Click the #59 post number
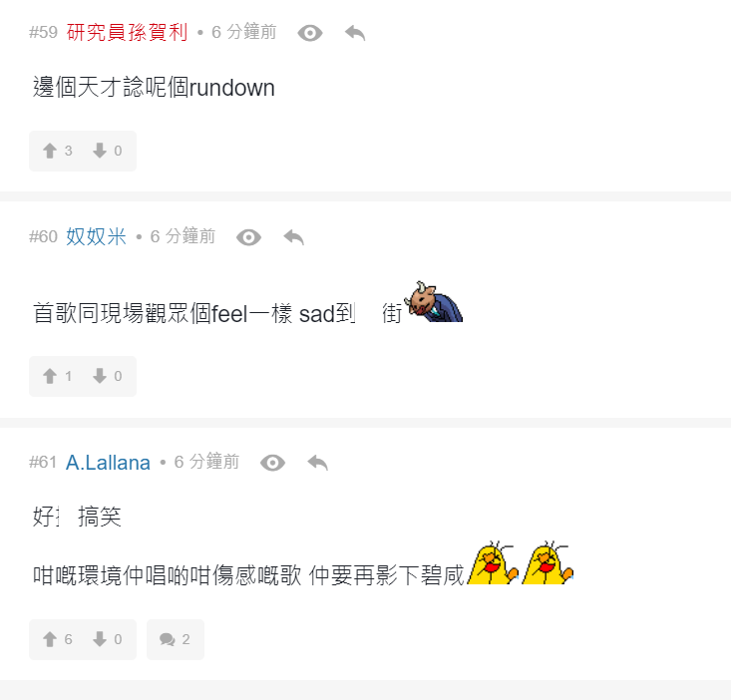Viewport: 731px width, 700px height. click(43, 33)
